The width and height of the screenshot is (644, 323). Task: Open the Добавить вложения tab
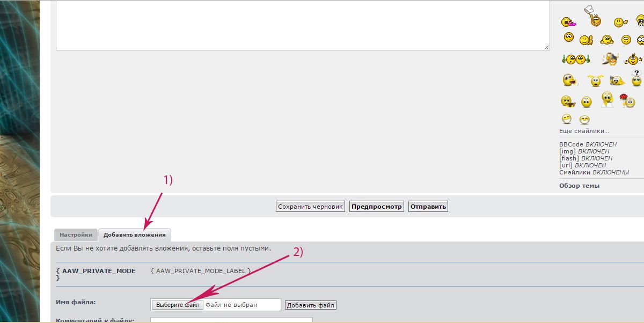tap(134, 234)
